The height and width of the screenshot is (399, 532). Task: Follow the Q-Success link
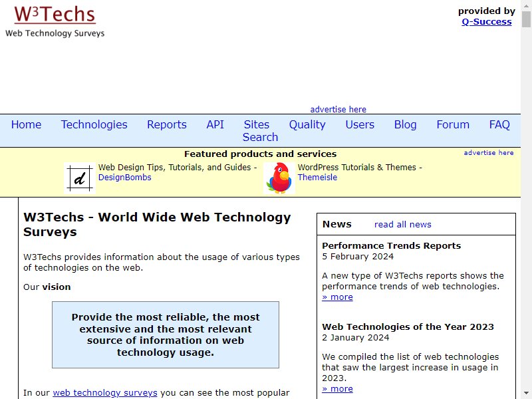[x=487, y=22]
